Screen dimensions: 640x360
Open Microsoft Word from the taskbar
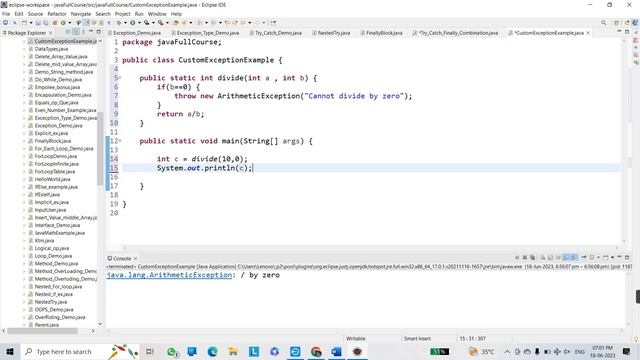(336, 351)
